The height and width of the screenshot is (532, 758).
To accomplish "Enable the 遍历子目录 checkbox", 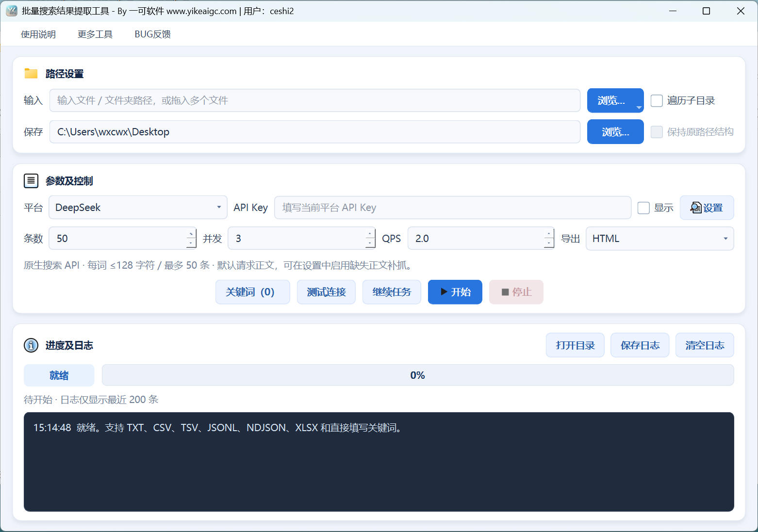I will [x=657, y=100].
